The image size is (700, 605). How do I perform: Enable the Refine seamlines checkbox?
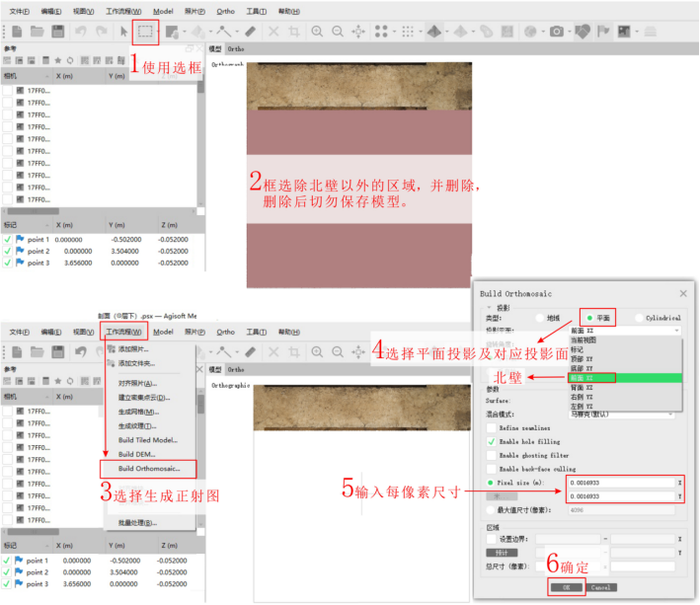492,427
